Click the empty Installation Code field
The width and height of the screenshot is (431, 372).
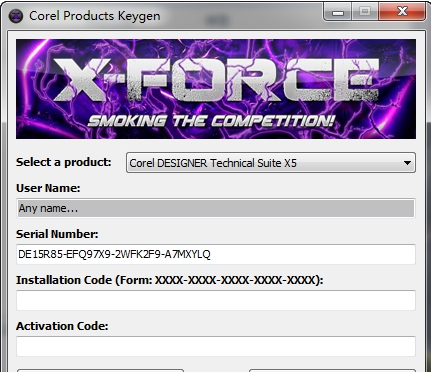pyautogui.click(x=216, y=300)
